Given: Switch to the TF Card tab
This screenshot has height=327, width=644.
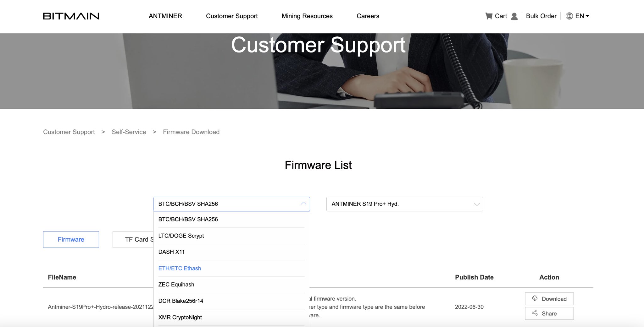Looking at the screenshot, I should pyautogui.click(x=133, y=239).
